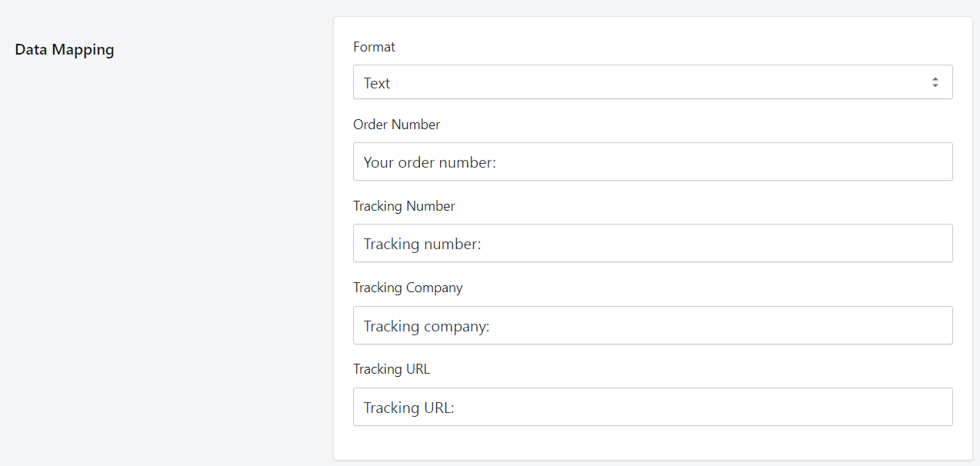
Task: Click the Format field label
Action: click(x=374, y=47)
